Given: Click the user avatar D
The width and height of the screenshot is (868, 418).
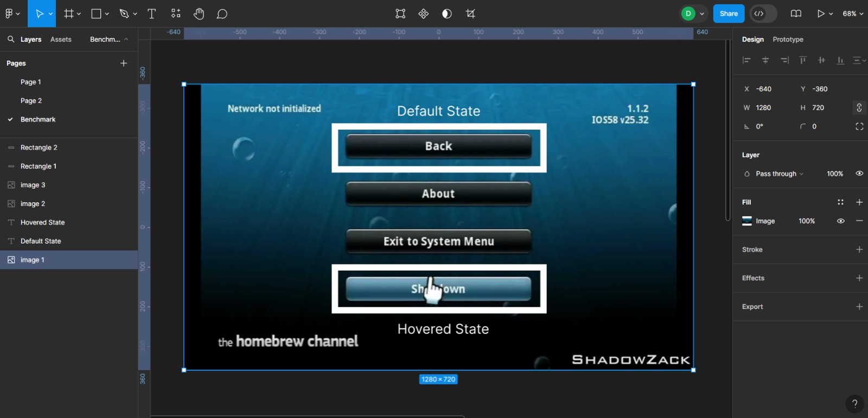Looking at the screenshot, I should pyautogui.click(x=688, y=14).
